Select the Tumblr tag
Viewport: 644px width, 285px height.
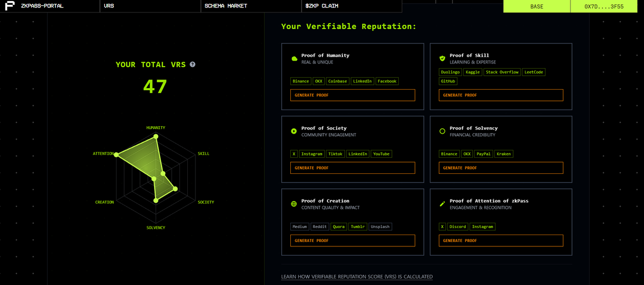pyautogui.click(x=358, y=226)
